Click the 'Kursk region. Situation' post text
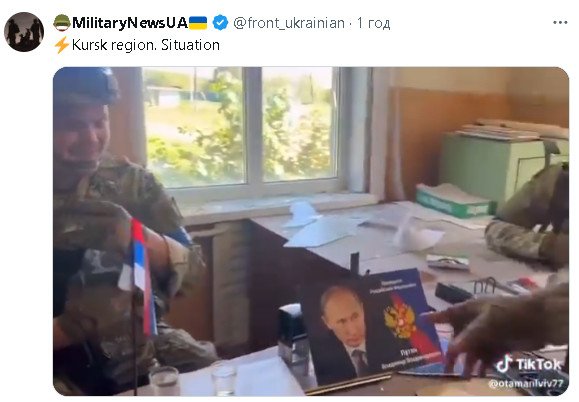Image resolution: width=579 pixels, height=402 pixels. click(146, 45)
